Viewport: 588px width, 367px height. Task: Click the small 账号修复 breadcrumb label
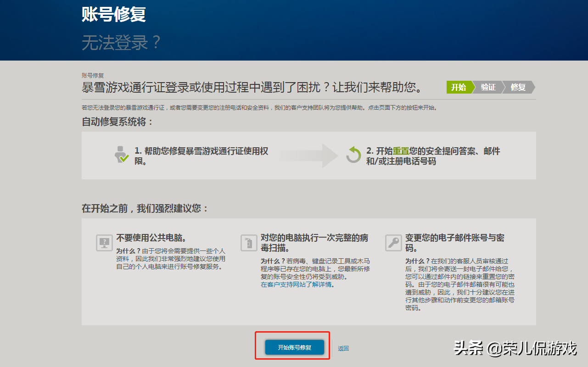(x=93, y=75)
